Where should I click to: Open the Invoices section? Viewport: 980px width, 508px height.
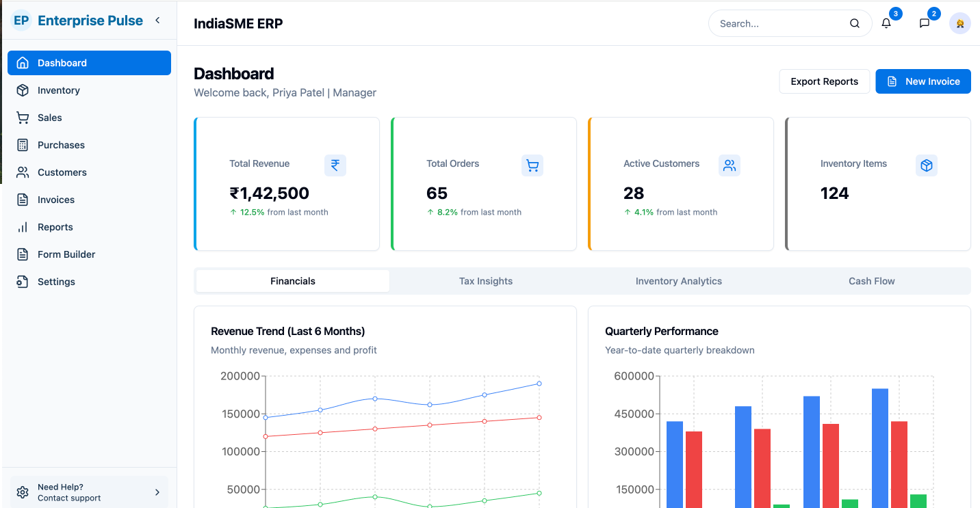point(55,199)
